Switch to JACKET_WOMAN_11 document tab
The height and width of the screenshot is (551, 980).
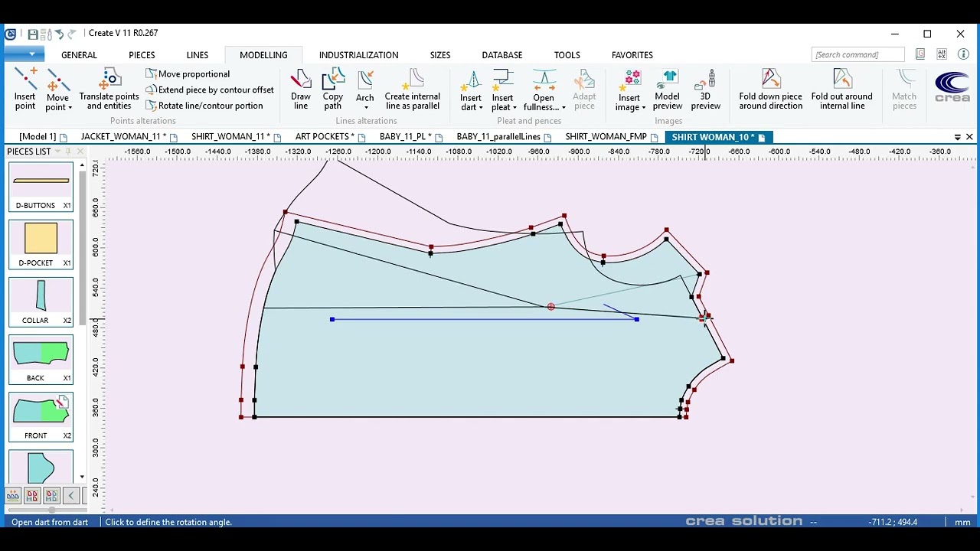pyautogui.click(x=129, y=137)
